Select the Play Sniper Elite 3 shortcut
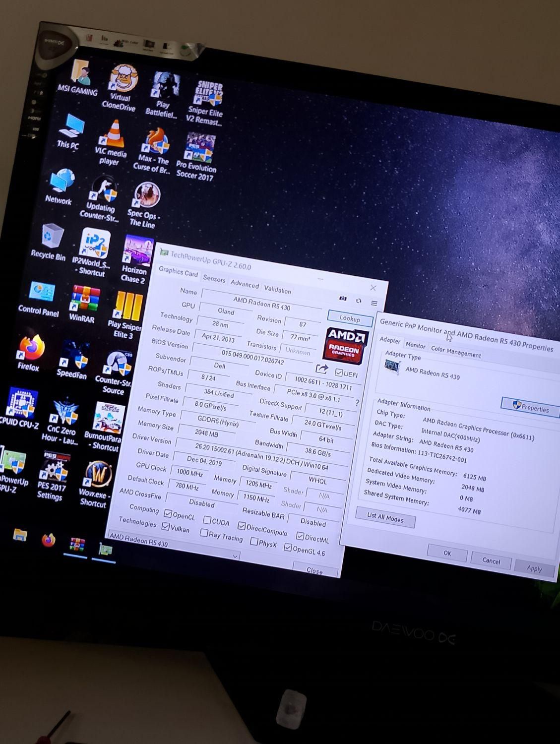The width and height of the screenshot is (560, 744). pyautogui.click(x=126, y=314)
